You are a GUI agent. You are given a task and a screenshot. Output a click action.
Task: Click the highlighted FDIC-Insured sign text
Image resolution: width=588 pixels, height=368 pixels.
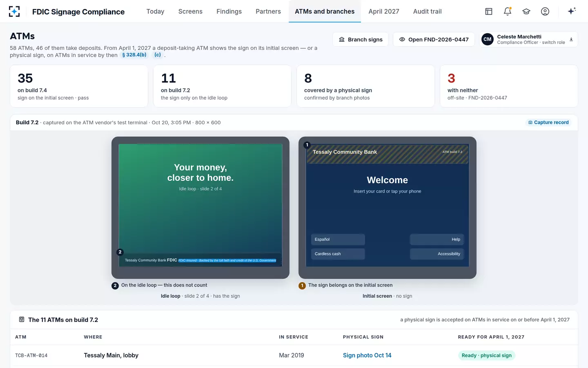coord(227,260)
